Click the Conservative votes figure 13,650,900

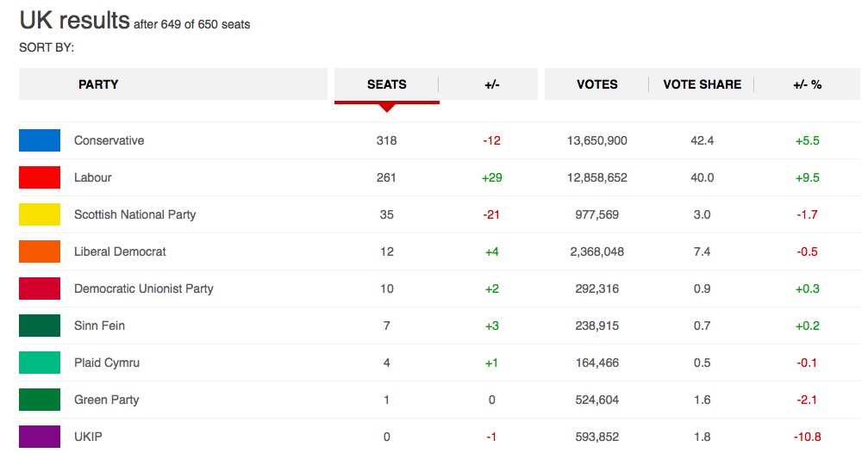point(596,140)
